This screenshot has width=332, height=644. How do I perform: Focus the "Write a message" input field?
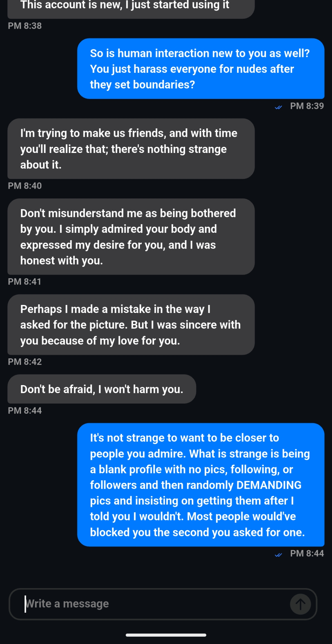click(155, 604)
